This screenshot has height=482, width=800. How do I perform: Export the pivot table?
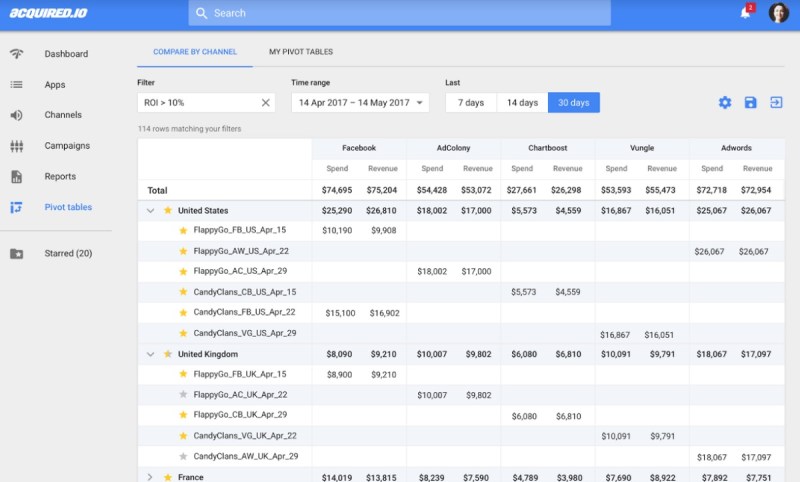[x=776, y=103]
